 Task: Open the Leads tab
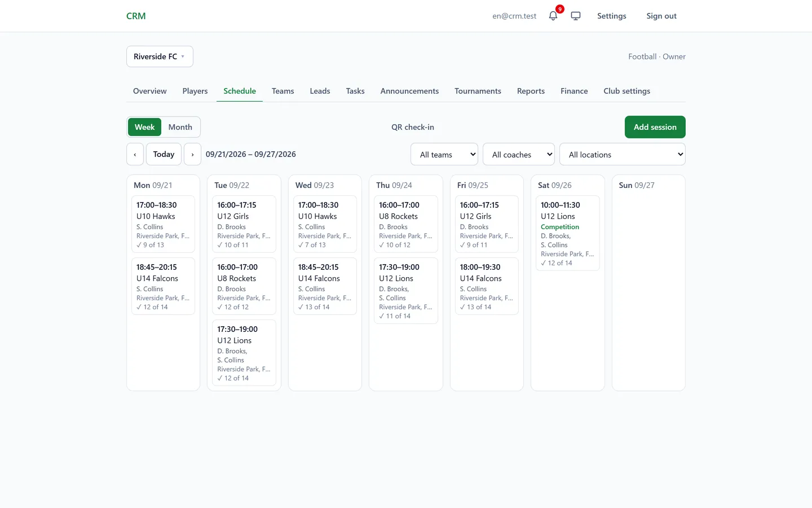point(320,91)
